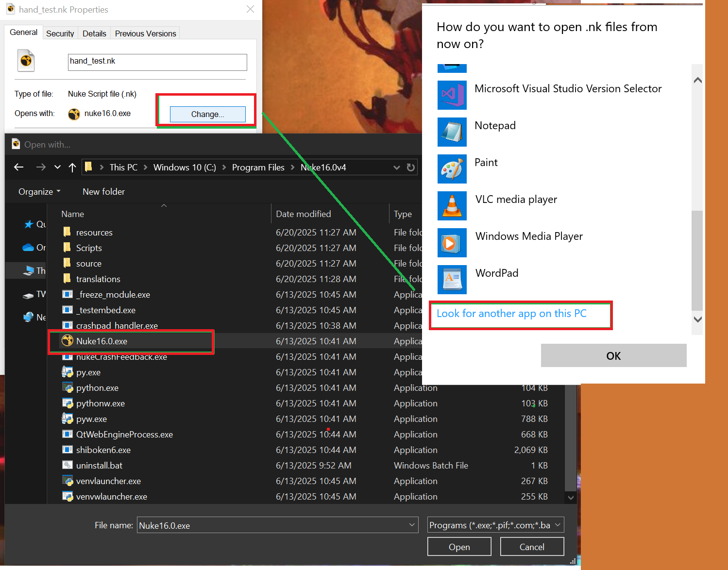Screen dimensions: 728x570
Task: Click app list scrollbar up arrow
Action: coord(697,80)
